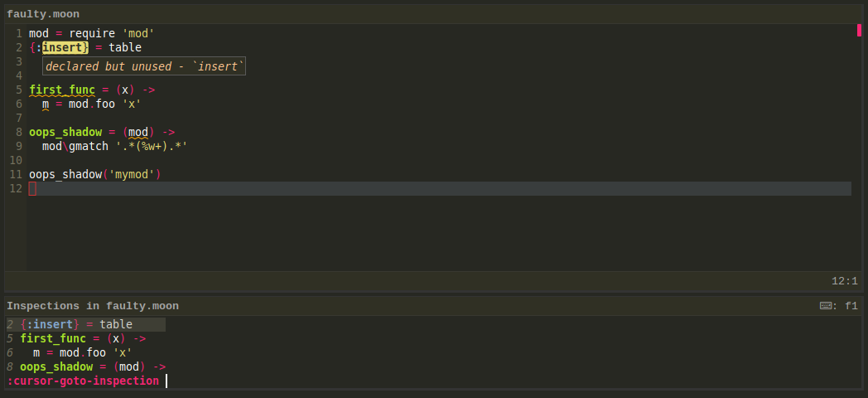Click the 'Inspections in faulty.moon' header
Viewport: 868px width, 398px height.
click(93, 306)
